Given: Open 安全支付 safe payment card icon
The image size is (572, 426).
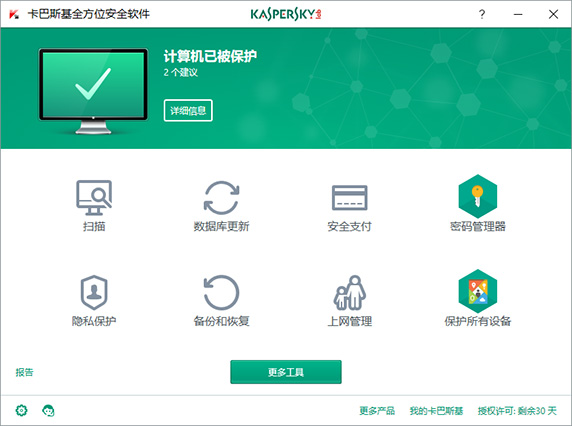Looking at the screenshot, I should tap(349, 198).
